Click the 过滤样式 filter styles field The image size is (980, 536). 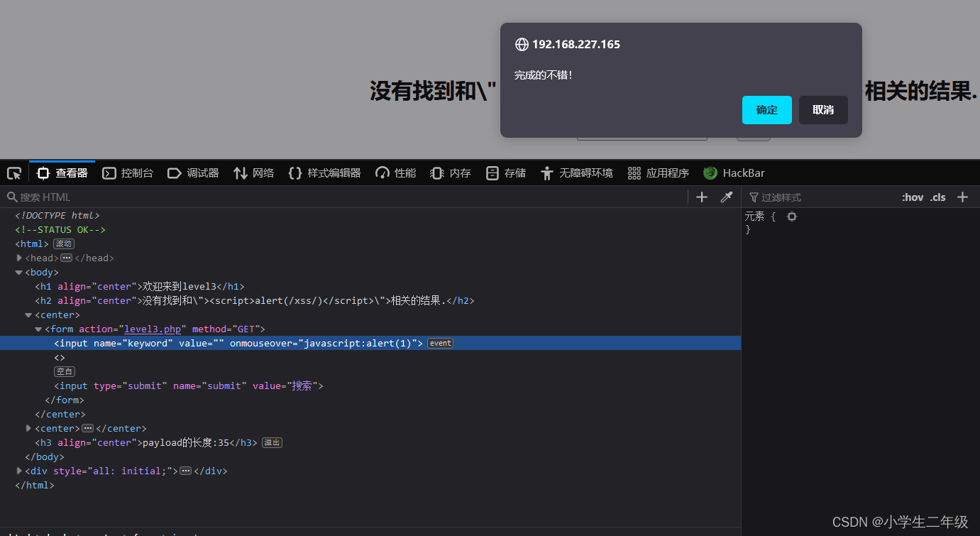(x=823, y=197)
